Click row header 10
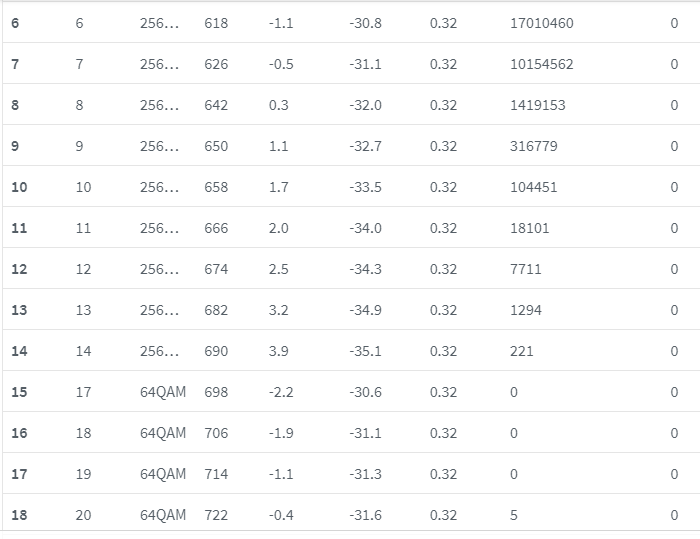700x539 pixels. (x=19, y=187)
